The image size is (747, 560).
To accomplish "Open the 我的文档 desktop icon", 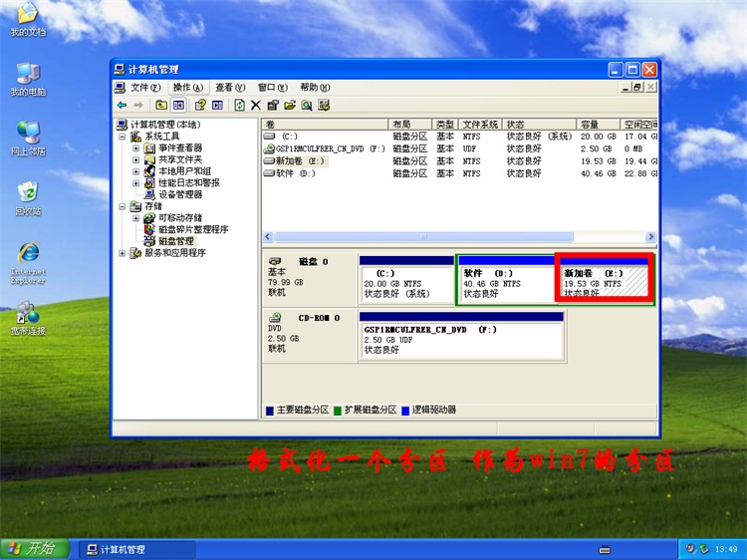I will 28,20.
